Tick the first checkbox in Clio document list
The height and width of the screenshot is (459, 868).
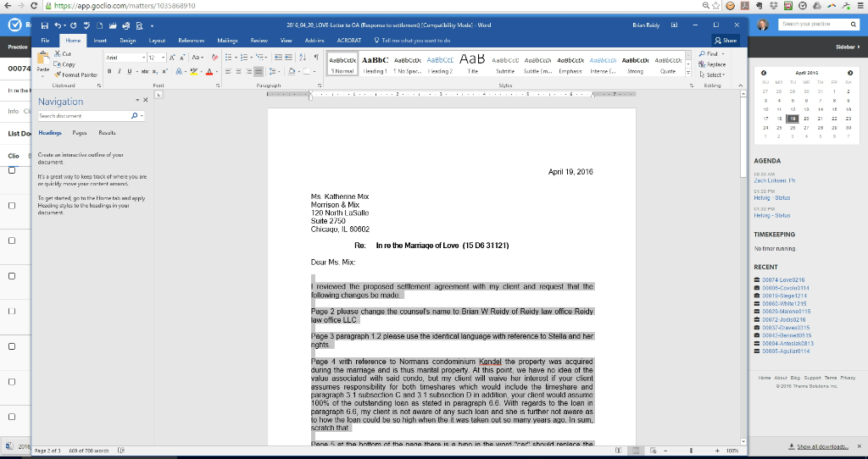click(13, 170)
